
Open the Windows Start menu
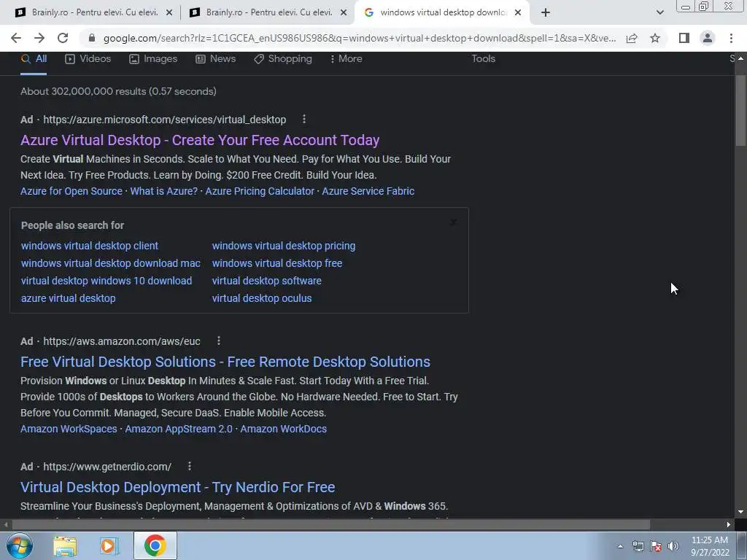point(18,545)
